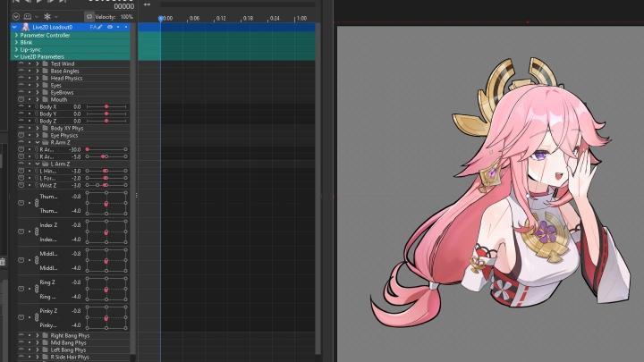Collapse the L Arm Z folder
The width and height of the screenshot is (644, 362).
[38, 164]
